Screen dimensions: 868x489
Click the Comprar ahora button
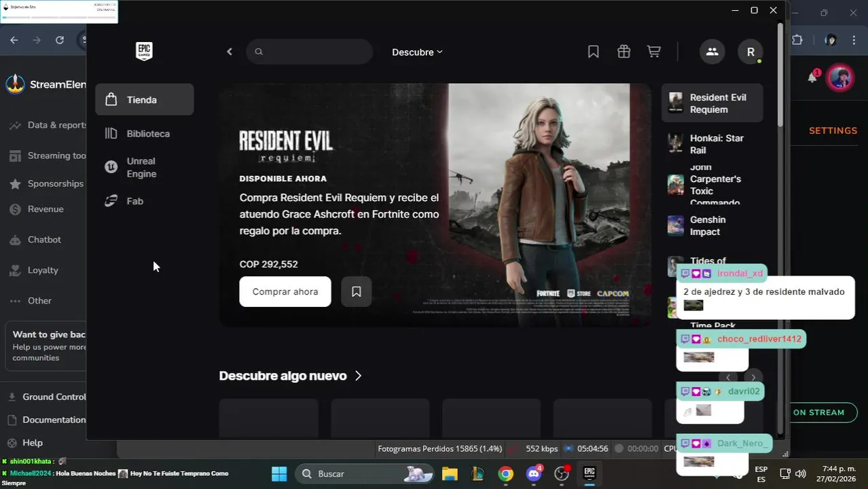pos(285,291)
